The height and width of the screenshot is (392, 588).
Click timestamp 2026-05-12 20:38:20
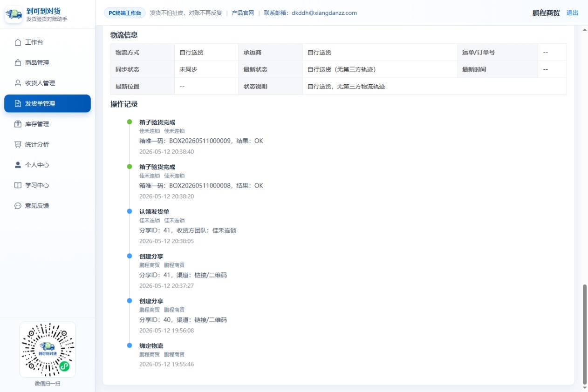(166, 196)
